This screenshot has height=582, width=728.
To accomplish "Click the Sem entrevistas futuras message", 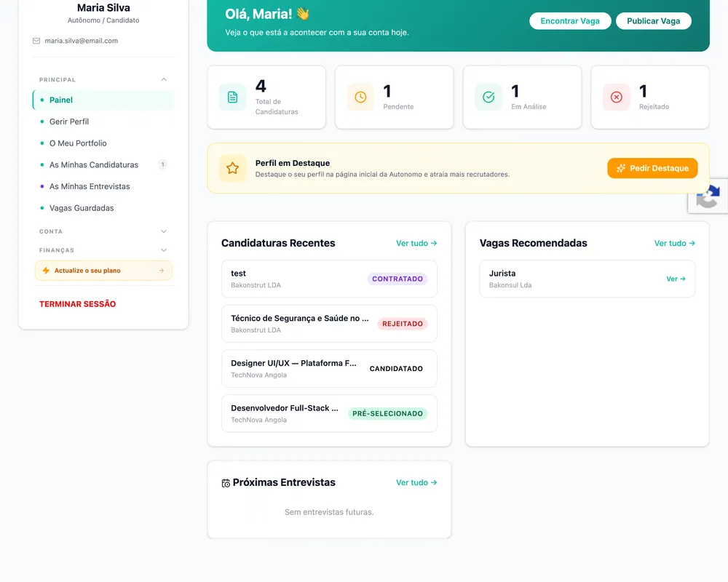I will [329, 512].
